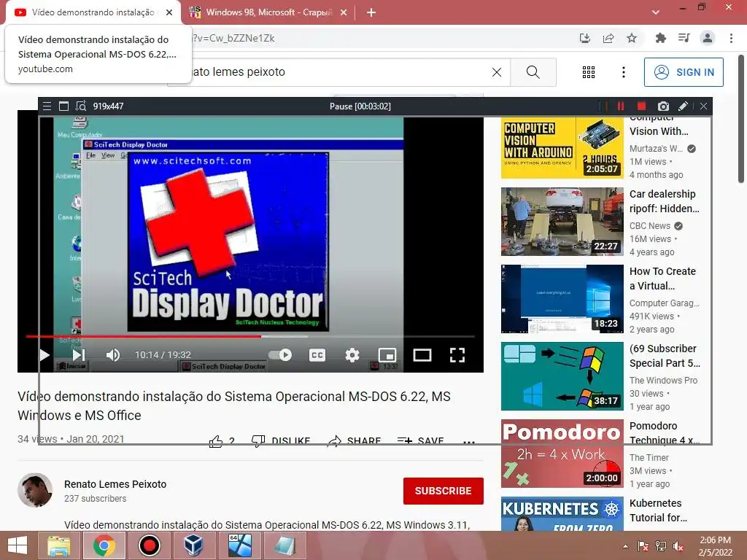Click the DISLIKE button
The width and height of the screenshot is (747, 560).
pyautogui.click(x=281, y=441)
